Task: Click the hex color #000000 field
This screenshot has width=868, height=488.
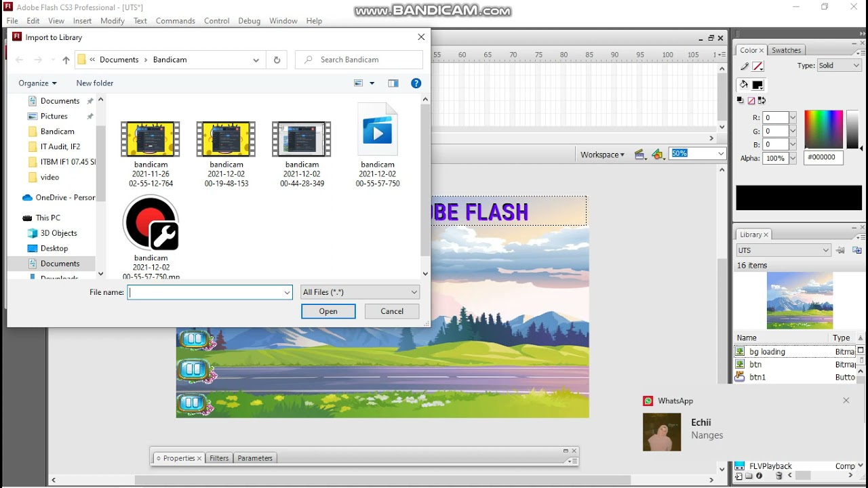Action: tap(823, 157)
